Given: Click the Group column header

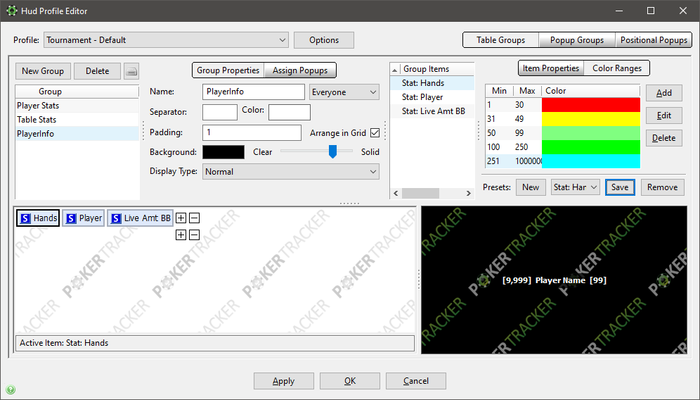Looking at the screenshot, I should tap(77, 92).
